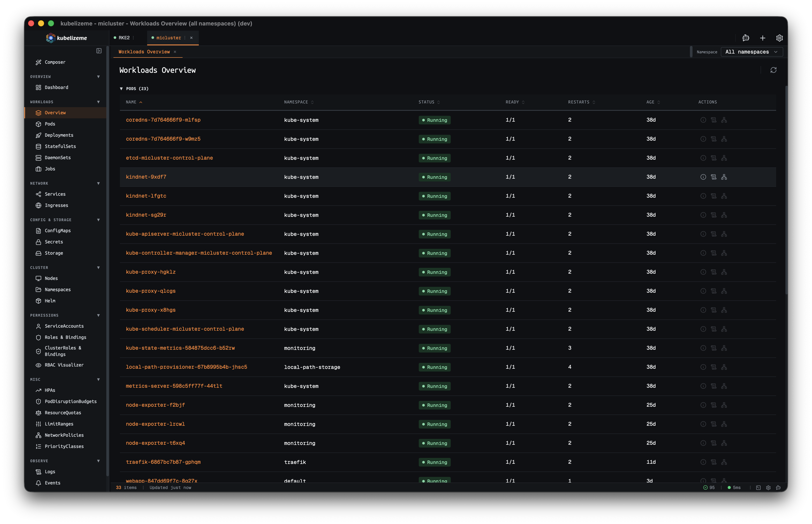Viewport: 812px width, 524px height.
Task: Collapse the CONFIG & STORAGE section
Action: click(x=99, y=220)
